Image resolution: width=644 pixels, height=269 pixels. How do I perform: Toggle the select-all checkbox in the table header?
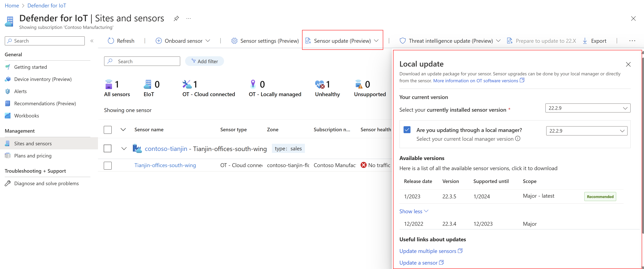(107, 130)
